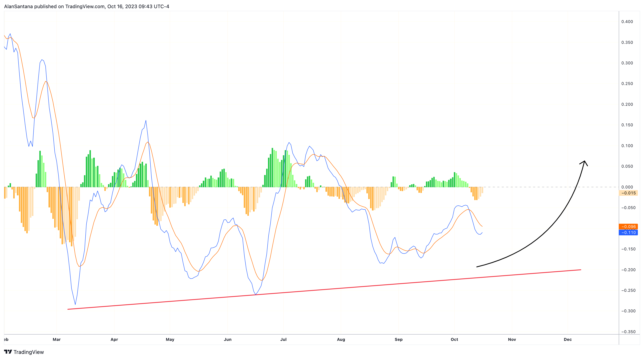Click the 0.200 price axis label

click(x=627, y=105)
